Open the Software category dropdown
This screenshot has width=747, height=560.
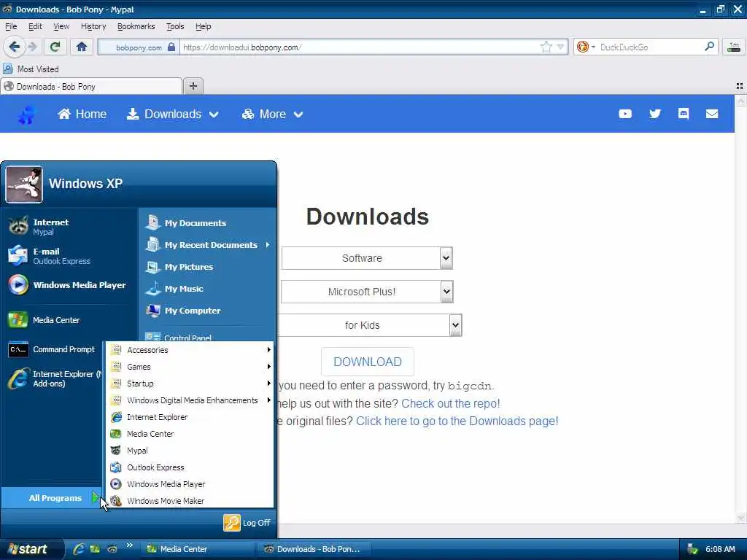click(366, 258)
